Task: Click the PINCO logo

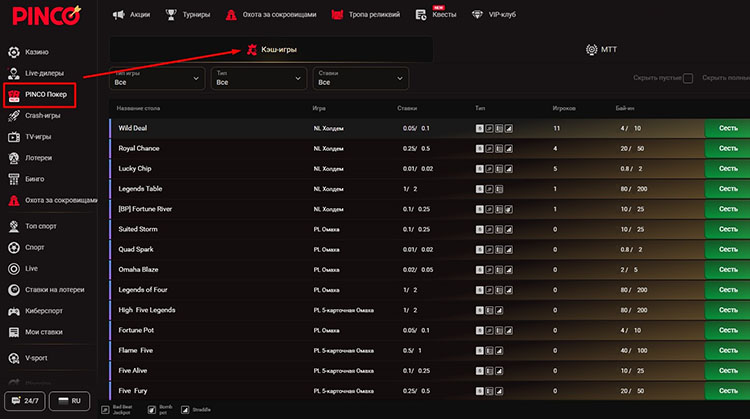Action: [46, 16]
